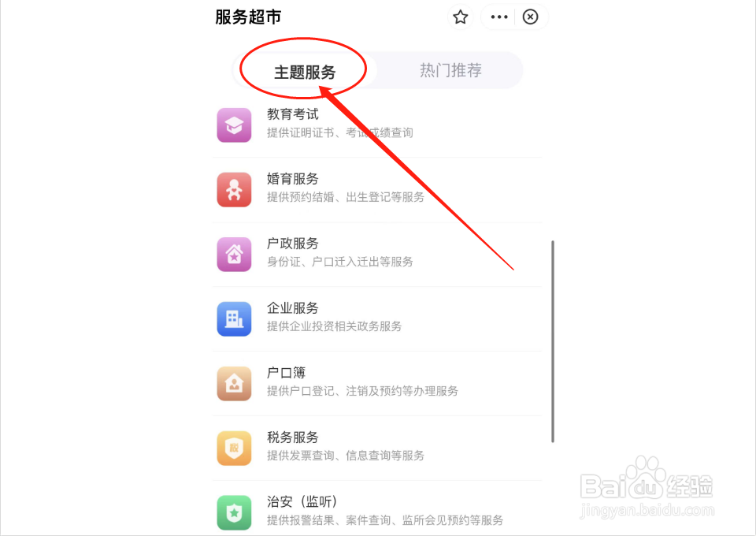Open 税务服务 发票查询 description
Screen dimensions: 756x536
pos(345,456)
